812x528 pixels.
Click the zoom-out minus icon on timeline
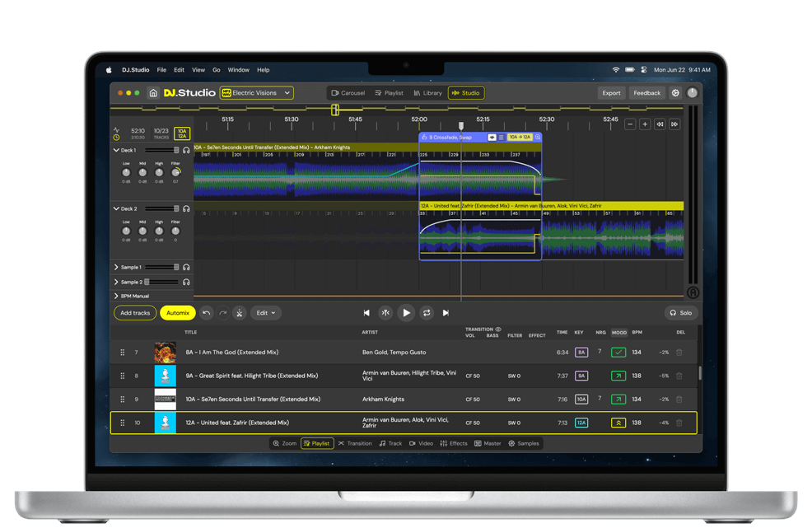tap(630, 124)
